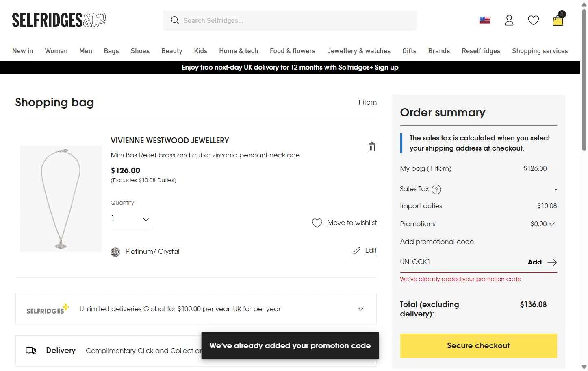This screenshot has height=371, width=588.
Task: Click the heart icon beside Move to wishlist
Action: pos(317,223)
